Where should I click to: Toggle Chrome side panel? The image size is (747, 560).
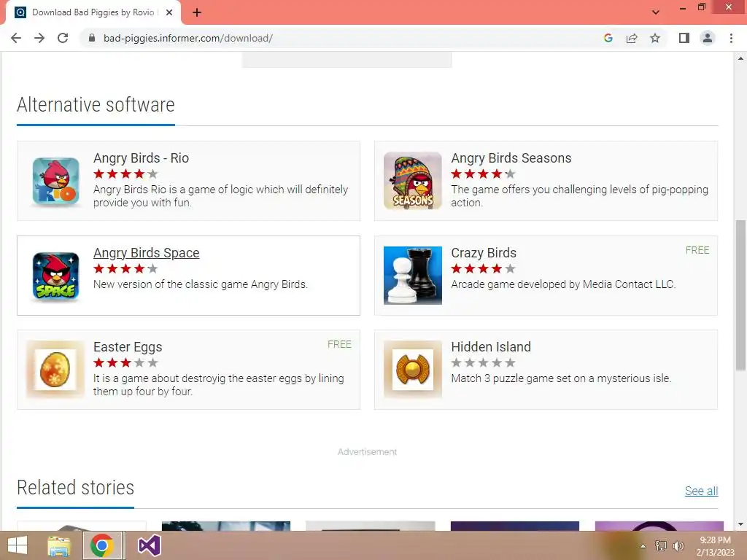(684, 38)
